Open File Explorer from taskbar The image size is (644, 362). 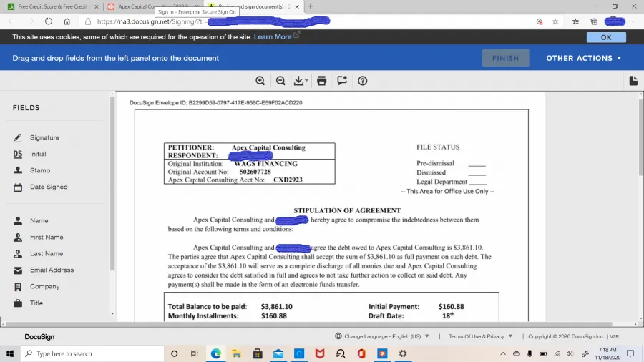tap(237, 353)
